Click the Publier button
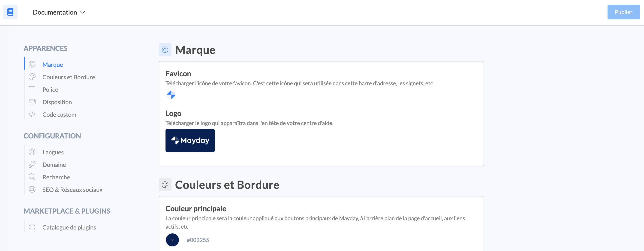This screenshot has width=644, height=251. 623,12
